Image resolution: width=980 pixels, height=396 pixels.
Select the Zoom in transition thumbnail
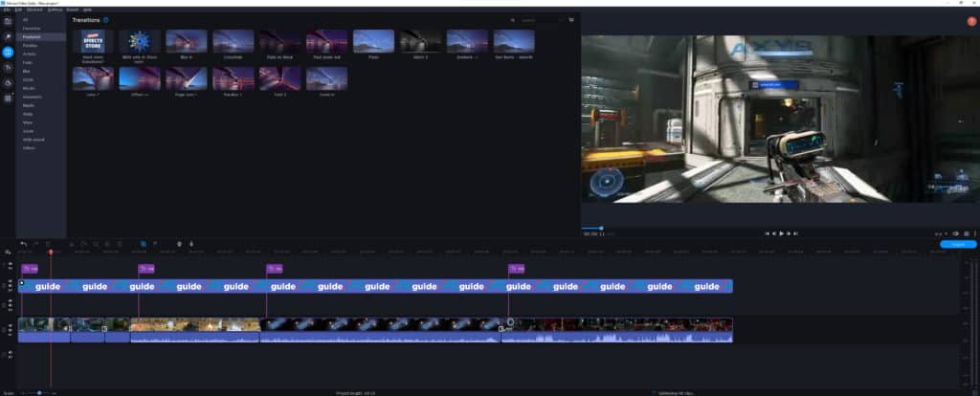pyautogui.click(x=327, y=78)
